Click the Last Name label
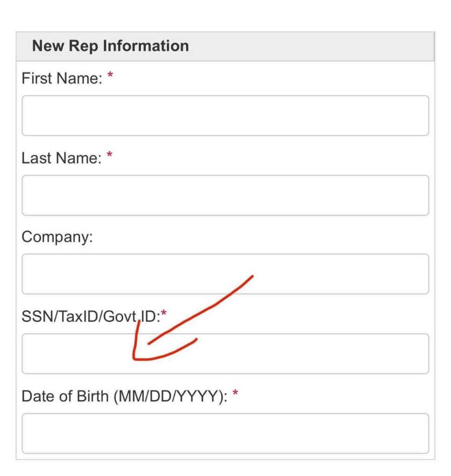 point(62,158)
